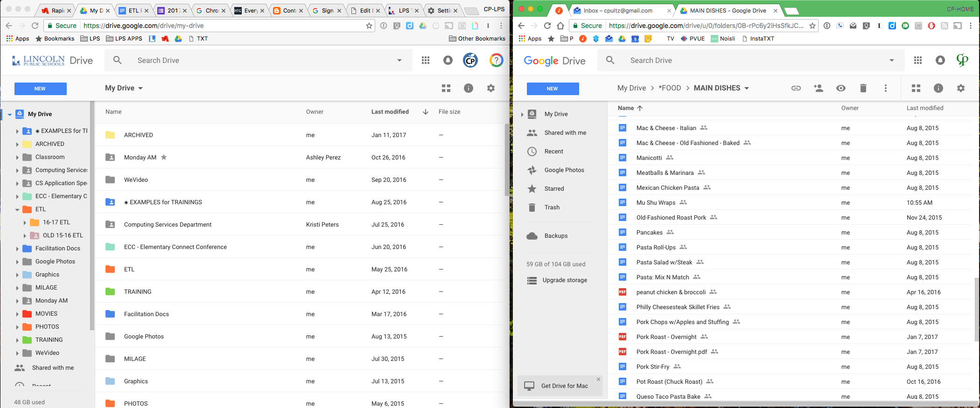The height and width of the screenshot is (408, 980).
Task: Open the orange ETL folder in file list
Action: point(129,270)
